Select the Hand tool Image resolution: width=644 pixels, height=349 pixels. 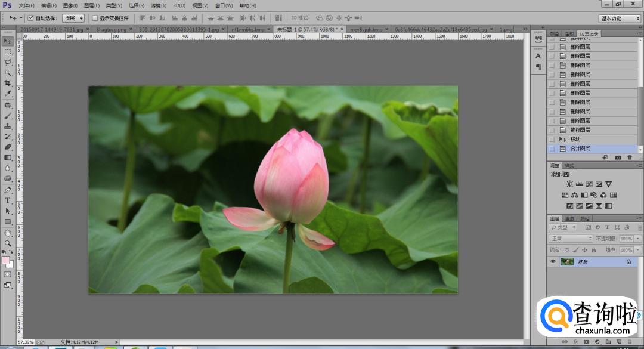pos(8,233)
